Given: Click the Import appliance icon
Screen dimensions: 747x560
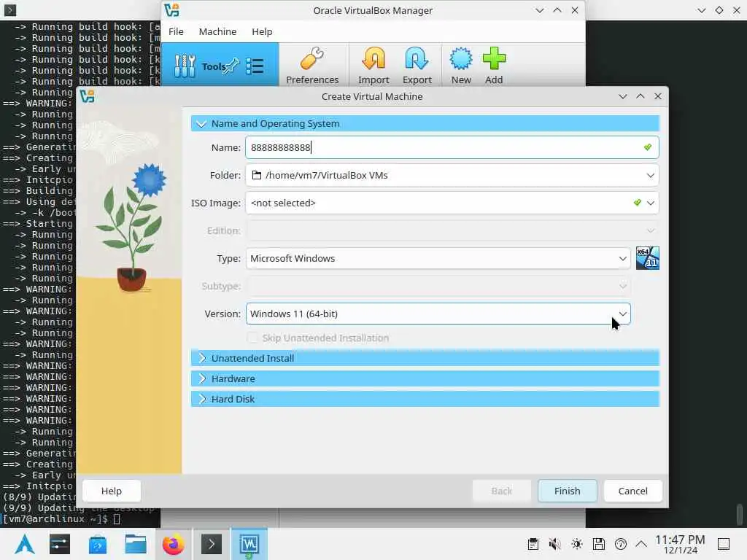Looking at the screenshot, I should tap(373, 65).
